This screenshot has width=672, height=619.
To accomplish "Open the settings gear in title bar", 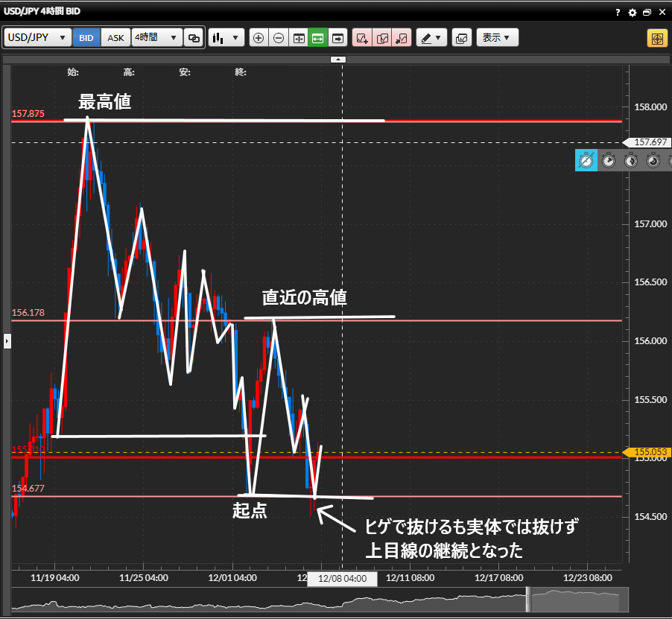I will click(633, 13).
